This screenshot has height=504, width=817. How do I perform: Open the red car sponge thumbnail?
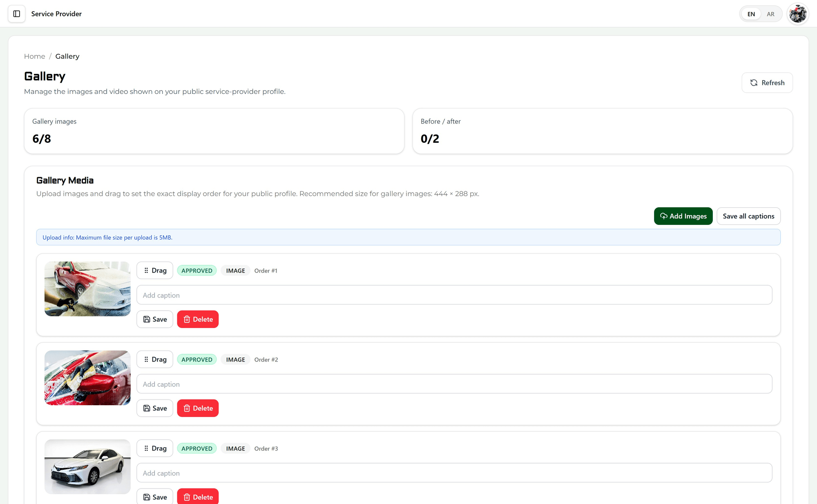pyautogui.click(x=87, y=378)
